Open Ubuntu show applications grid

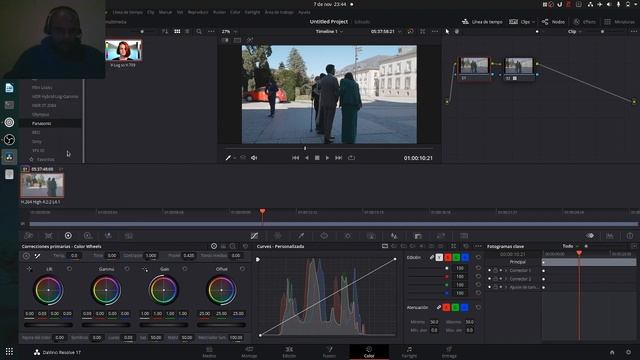click(x=9, y=351)
